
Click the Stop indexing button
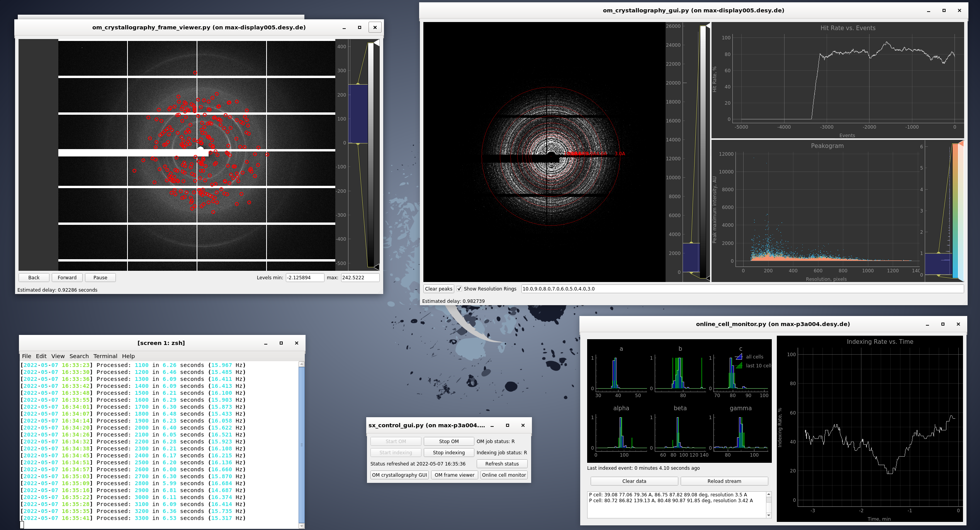click(448, 452)
